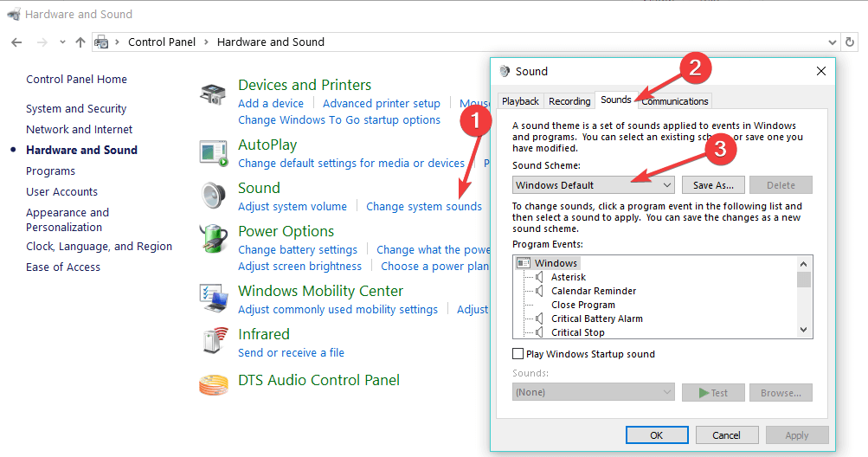Click the Windows Mobility Center icon
This screenshot has width=868, height=457.
coord(214,299)
